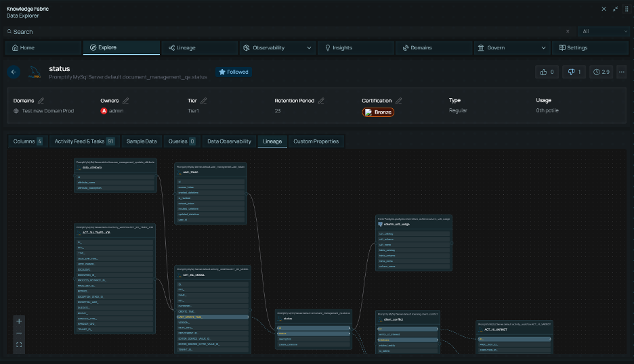Open the version history clock button

click(x=601, y=72)
